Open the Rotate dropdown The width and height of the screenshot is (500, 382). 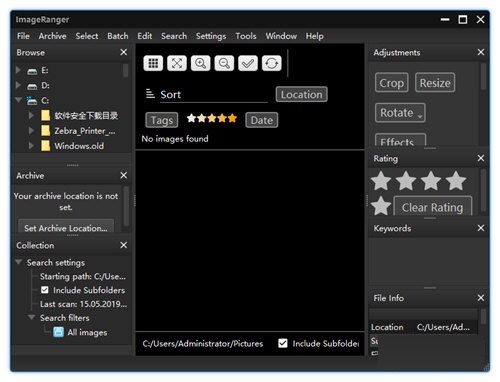click(400, 113)
